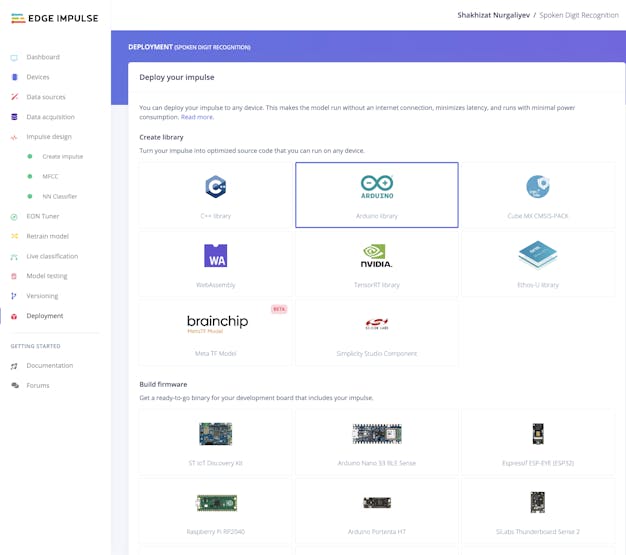626x555 pixels.
Task: Go to Devices page
Action: [x=38, y=77]
